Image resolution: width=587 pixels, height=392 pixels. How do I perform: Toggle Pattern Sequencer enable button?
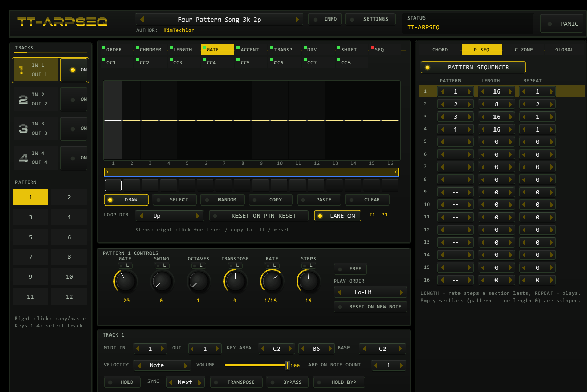click(x=473, y=67)
